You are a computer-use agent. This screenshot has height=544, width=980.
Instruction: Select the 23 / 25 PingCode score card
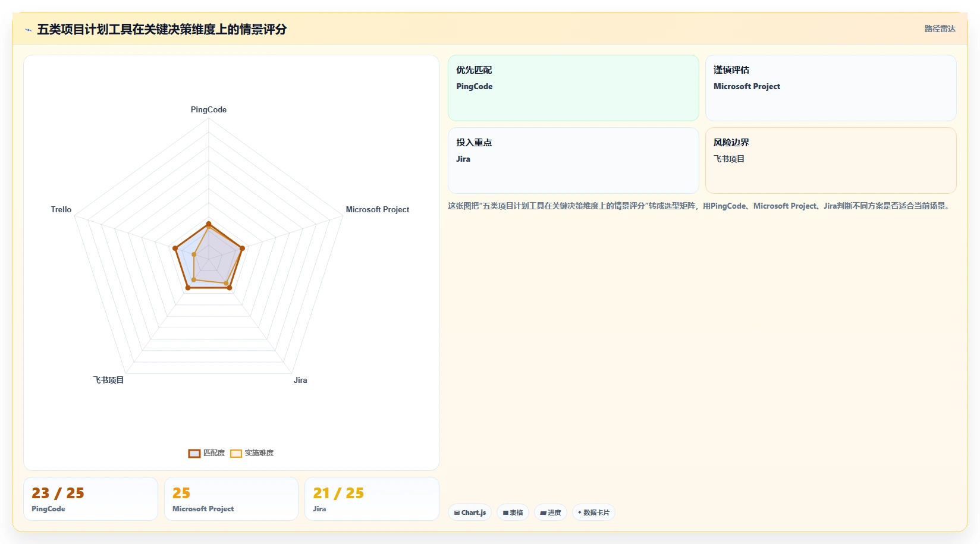[90, 499]
